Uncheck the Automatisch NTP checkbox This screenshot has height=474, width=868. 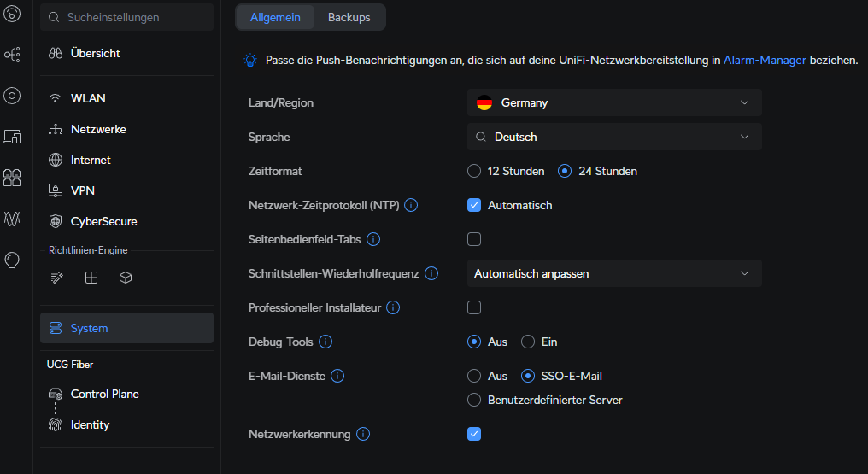click(x=474, y=205)
